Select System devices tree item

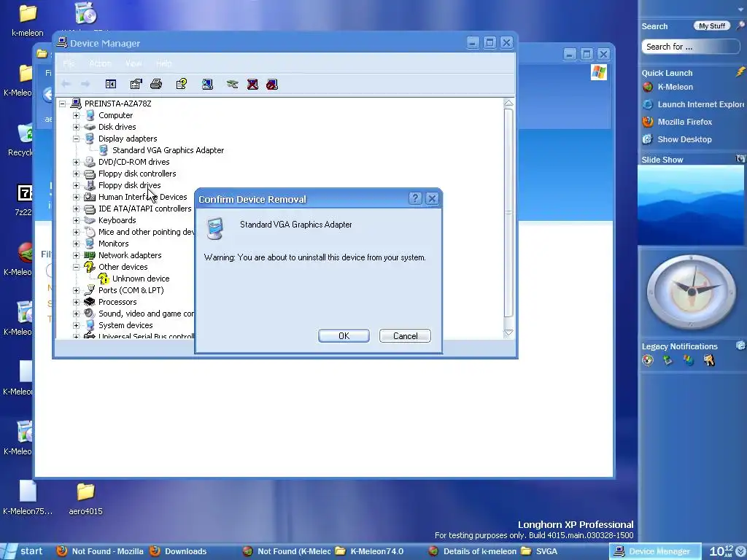tap(125, 325)
